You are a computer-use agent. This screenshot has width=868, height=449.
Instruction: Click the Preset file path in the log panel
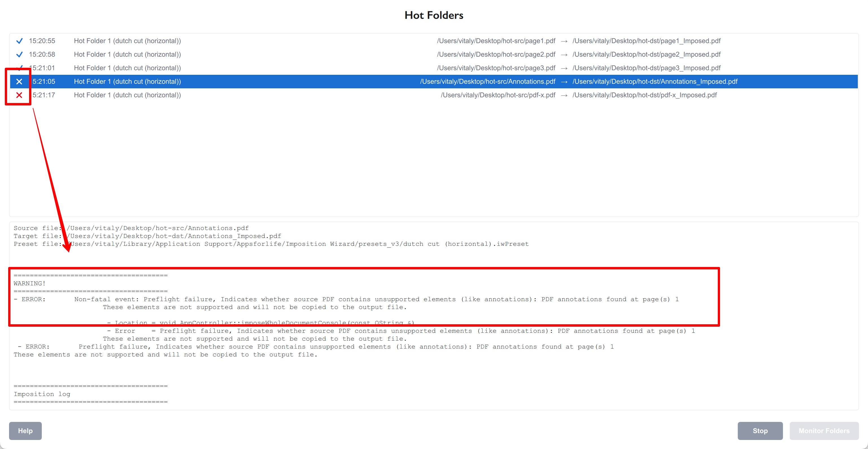click(270, 244)
